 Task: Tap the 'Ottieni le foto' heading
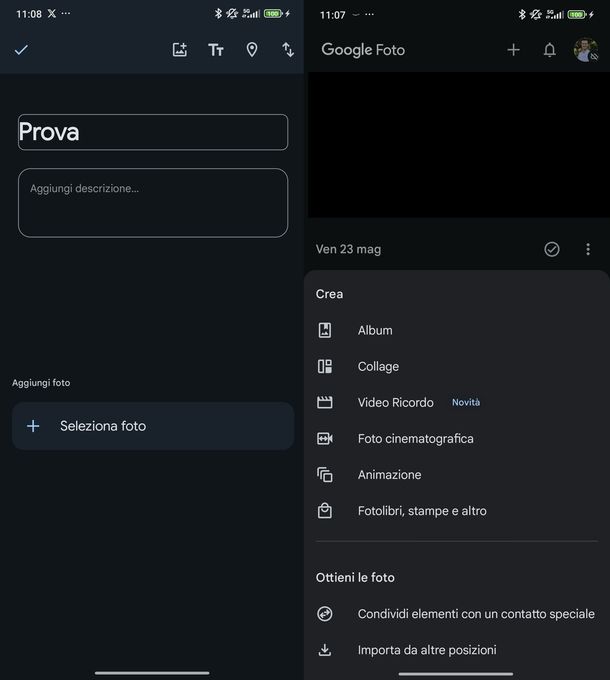coord(355,578)
